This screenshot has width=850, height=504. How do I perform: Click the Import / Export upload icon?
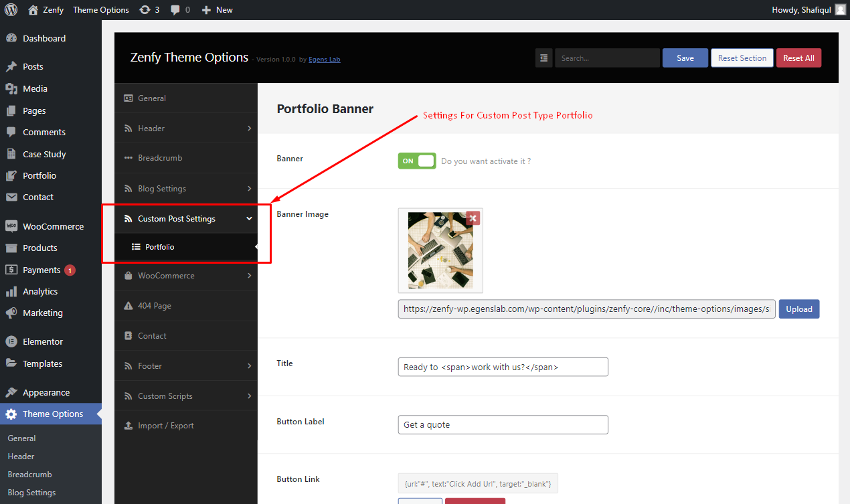(129, 426)
